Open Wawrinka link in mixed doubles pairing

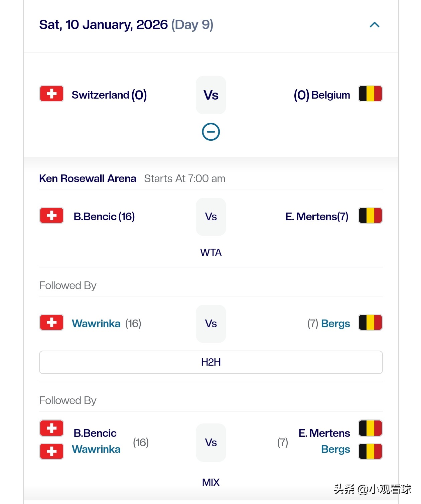pos(96,449)
